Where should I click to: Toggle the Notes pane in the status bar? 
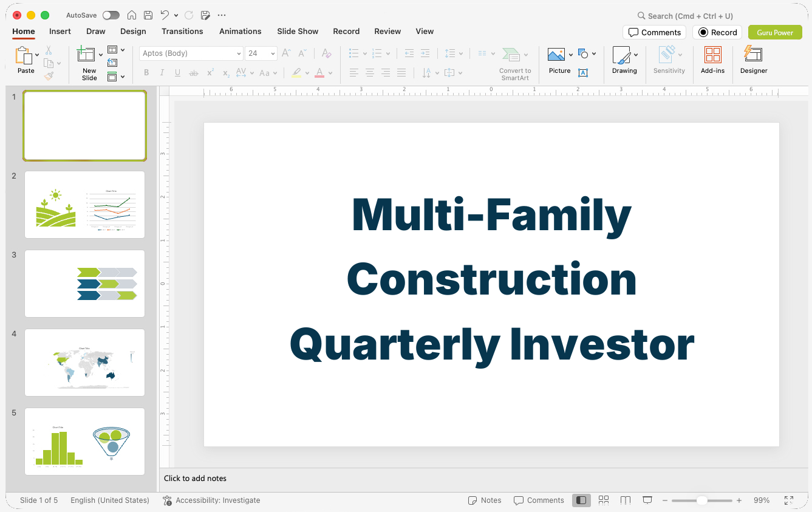pyautogui.click(x=485, y=500)
